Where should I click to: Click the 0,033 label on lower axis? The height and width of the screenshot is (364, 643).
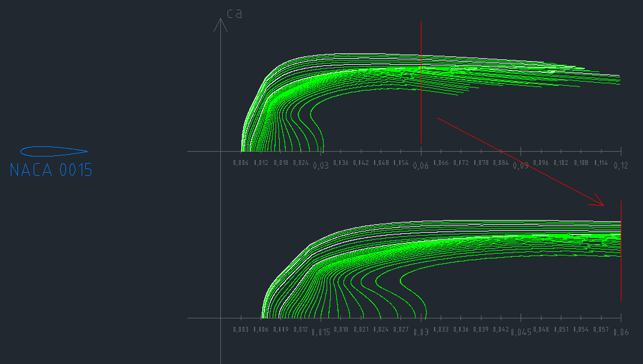[x=441, y=329]
